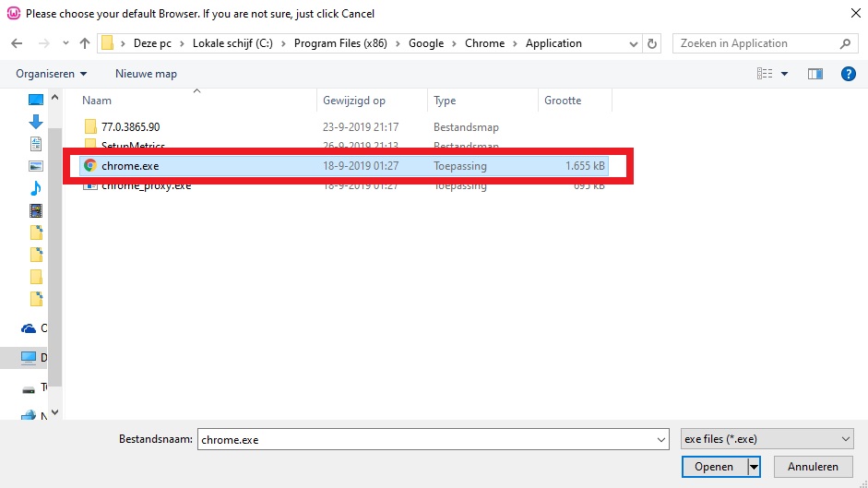Toggle the preview pane icon
This screenshot has height=488, width=868.
[814, 74]
